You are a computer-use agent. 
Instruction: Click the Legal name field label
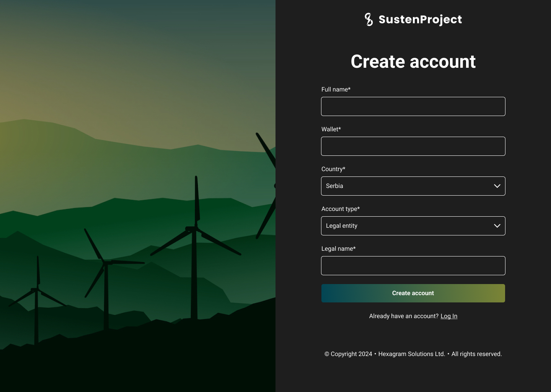coord(338,249)
